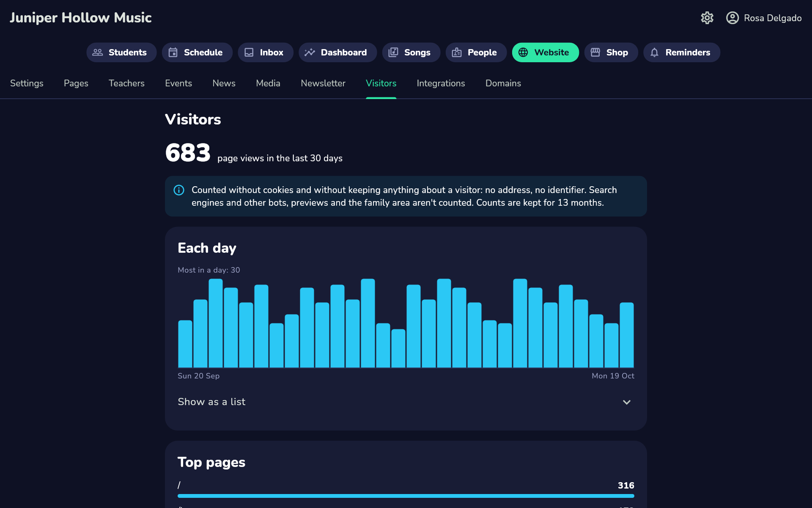Click the Students people icon
Screen dimensions: 812x508
98,52
